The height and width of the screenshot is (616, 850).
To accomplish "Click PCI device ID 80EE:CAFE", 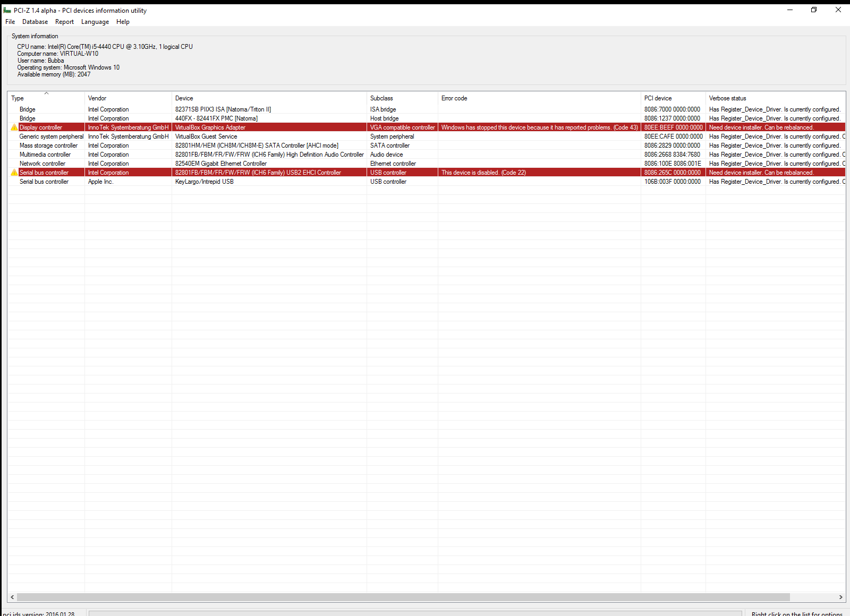I will (674, 136).
